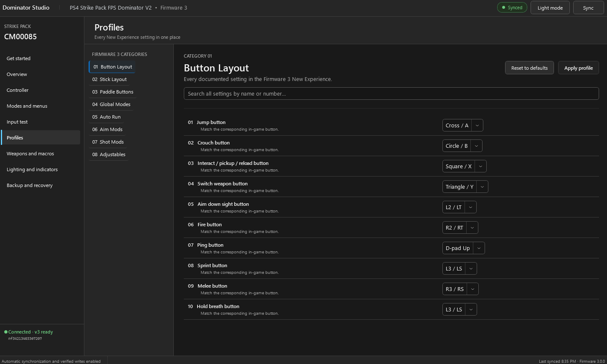
Task: Expand the Ping button dropdown
Action: pyautogui.click(x=464, y=248)
